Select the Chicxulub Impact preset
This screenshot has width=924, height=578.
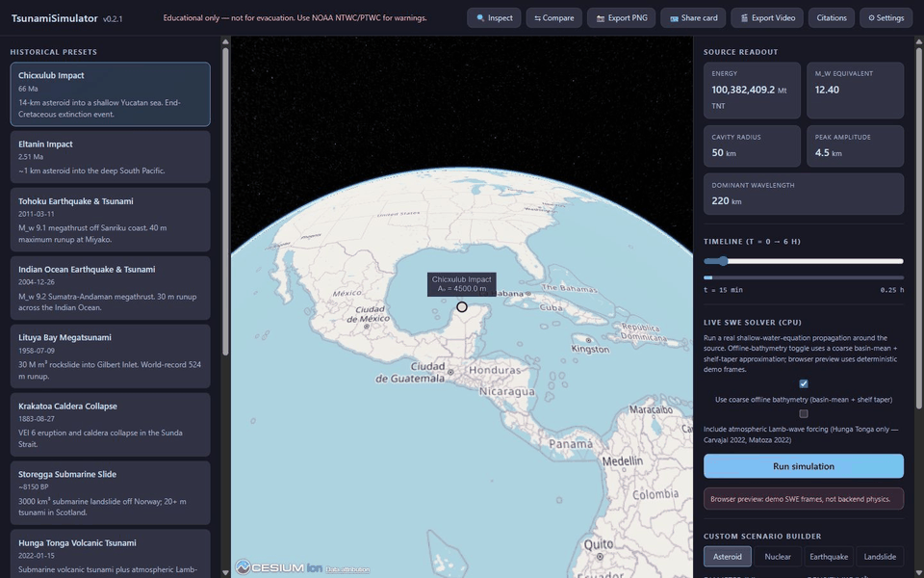pos(110,94)
